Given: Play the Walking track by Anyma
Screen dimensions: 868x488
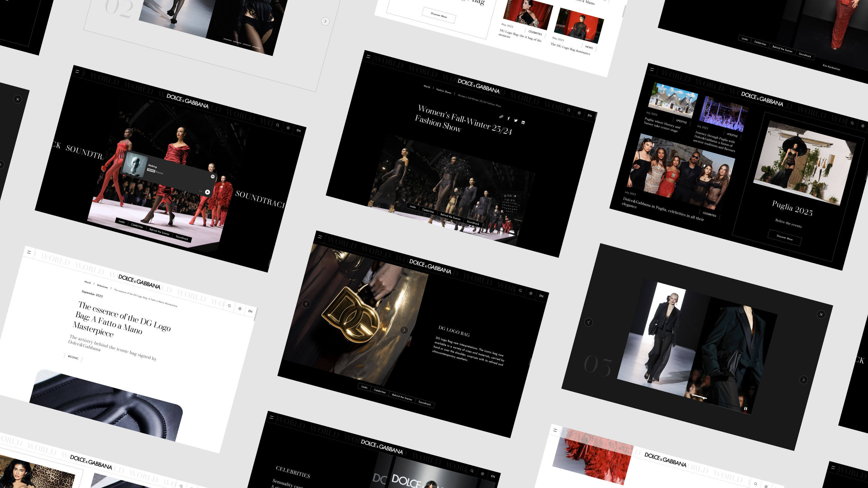Looking at the screenshot, I should pyautogui.click(x=208, y=192).
